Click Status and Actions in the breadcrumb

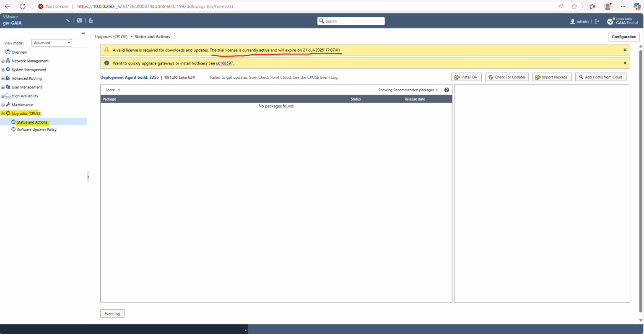pyautogui.click(x=152, y=36)
